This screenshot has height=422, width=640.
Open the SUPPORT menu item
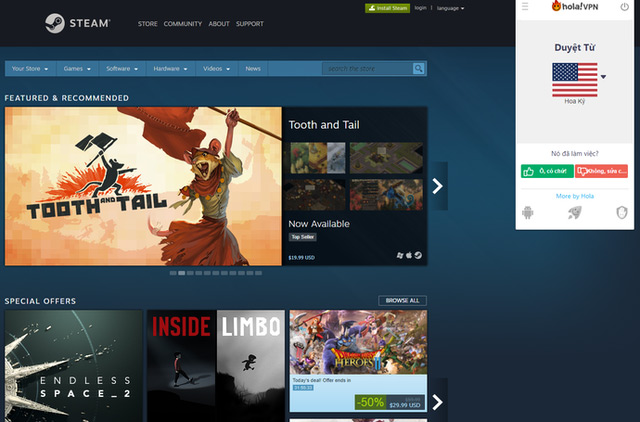pos(250,24)
